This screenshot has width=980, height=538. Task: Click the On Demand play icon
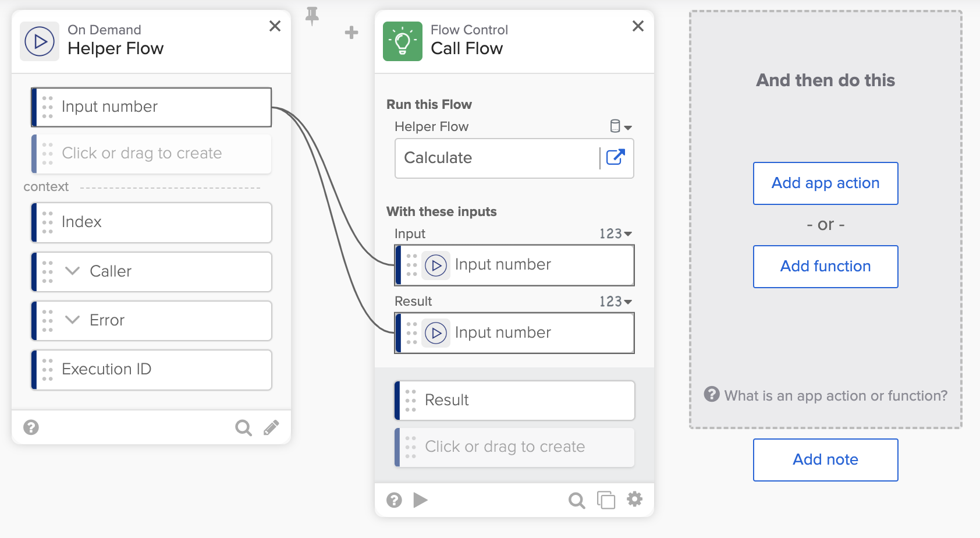pos(39,41)
